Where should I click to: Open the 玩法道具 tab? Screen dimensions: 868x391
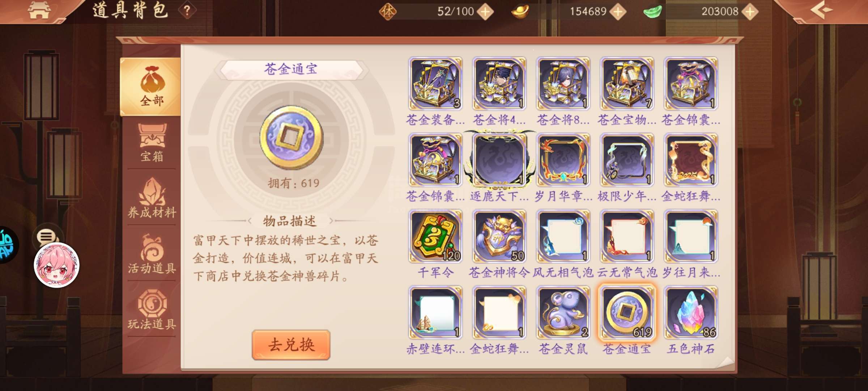pyautogui.click(x=152, y=310)
